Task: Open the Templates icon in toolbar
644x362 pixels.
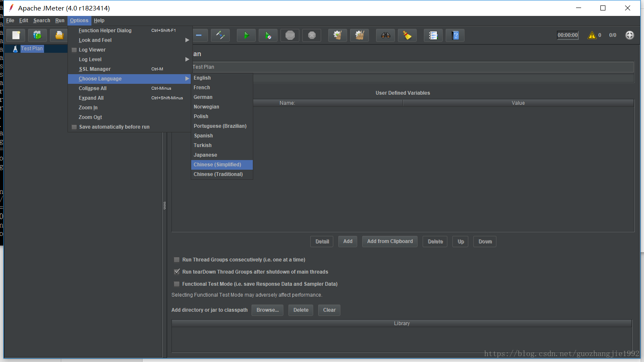Action: [37, 35]
